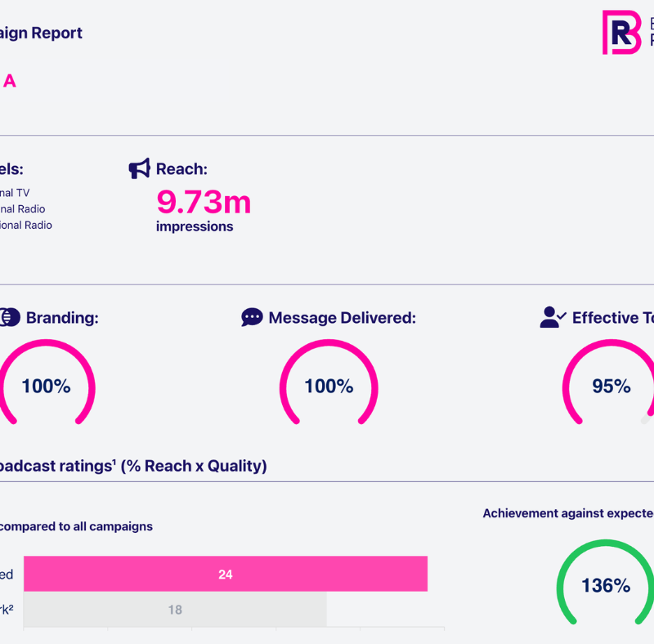Image resolution: width=654 pixels, height=644 pixels.
Task: Click the broadcast ratings section heading
Action: 131,466
